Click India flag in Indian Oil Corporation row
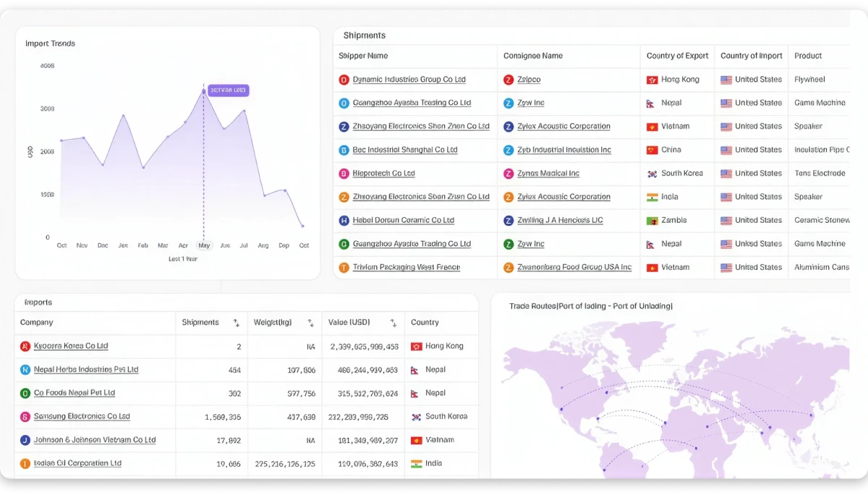The image size is (868, 495). point(416,464)
